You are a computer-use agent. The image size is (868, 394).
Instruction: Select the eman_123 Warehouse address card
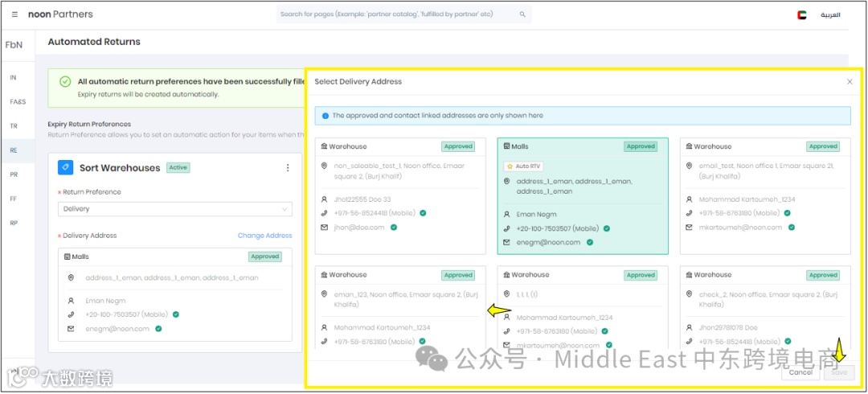400,307
